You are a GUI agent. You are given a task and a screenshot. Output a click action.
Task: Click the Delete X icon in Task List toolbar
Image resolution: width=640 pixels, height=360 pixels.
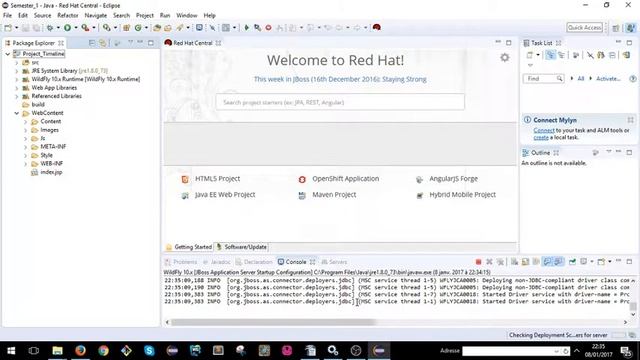590,55
